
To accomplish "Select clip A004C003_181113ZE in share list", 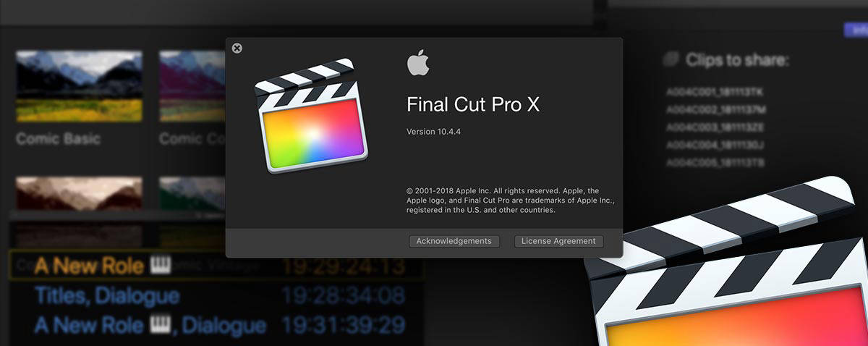I will pos(715,127).
